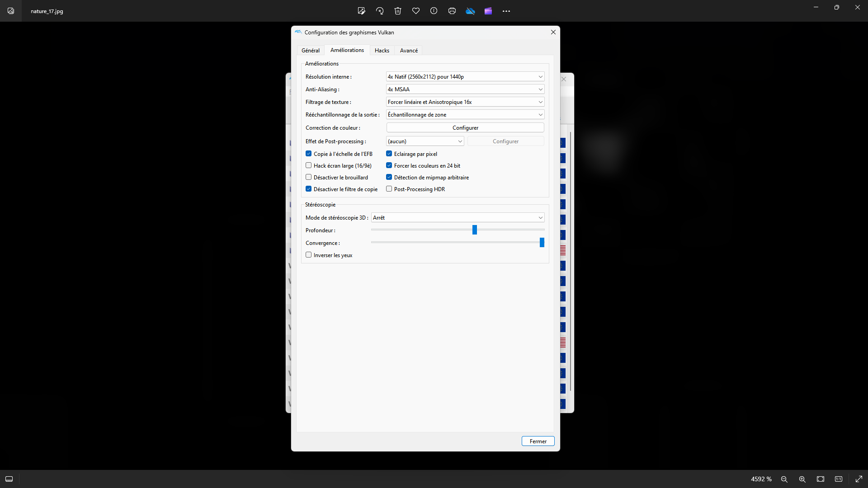Open Clipchamp video editor icon
Image resolution: width=868 pixels, height=488 pixels.
(x=488, y=11)
